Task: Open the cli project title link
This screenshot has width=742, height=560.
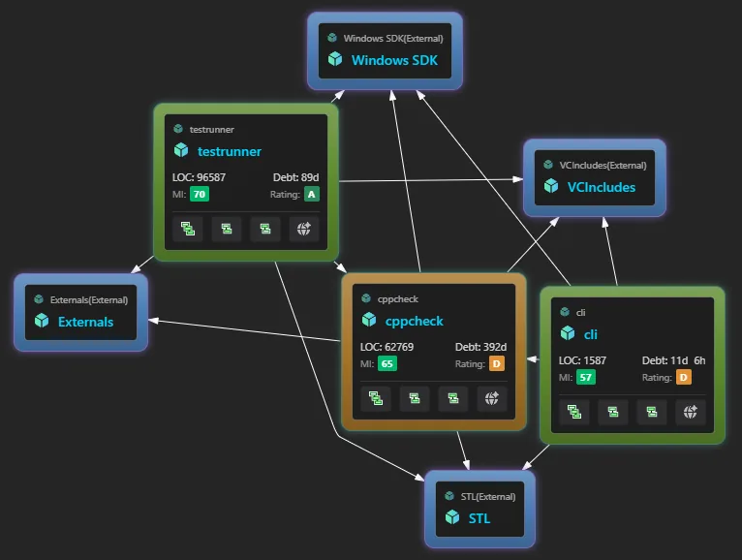Action: pos(591,334)
